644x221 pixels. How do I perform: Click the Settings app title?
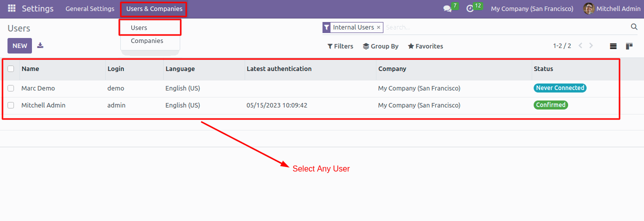tap(37, 8)
